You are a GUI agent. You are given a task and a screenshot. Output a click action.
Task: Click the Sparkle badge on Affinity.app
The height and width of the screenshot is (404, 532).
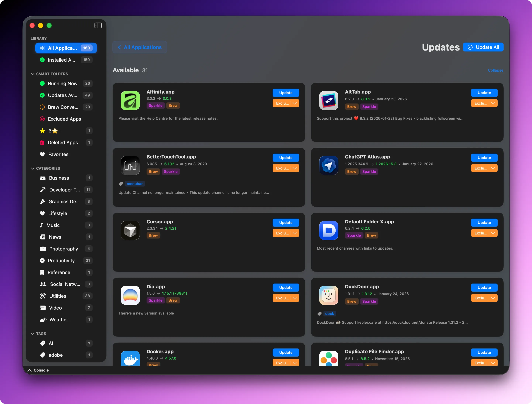point(155,106)
